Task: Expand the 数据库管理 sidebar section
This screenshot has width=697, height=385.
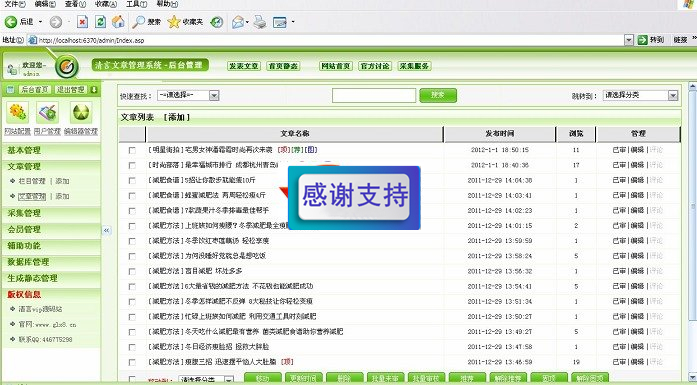Action: [x=51, y=262]
